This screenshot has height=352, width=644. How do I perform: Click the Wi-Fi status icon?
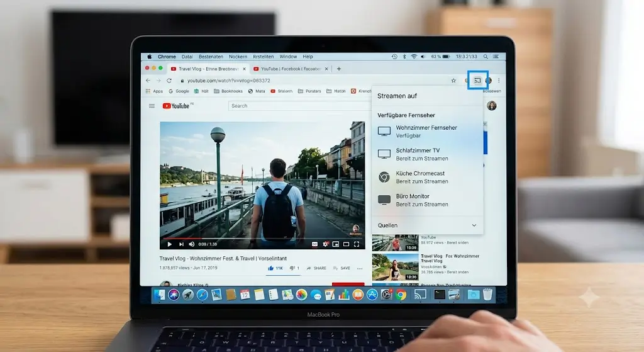[414, 57]
